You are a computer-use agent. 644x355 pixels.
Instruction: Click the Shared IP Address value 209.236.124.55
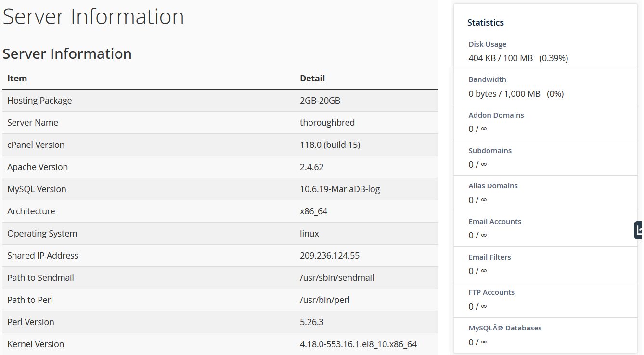[329, 256]
